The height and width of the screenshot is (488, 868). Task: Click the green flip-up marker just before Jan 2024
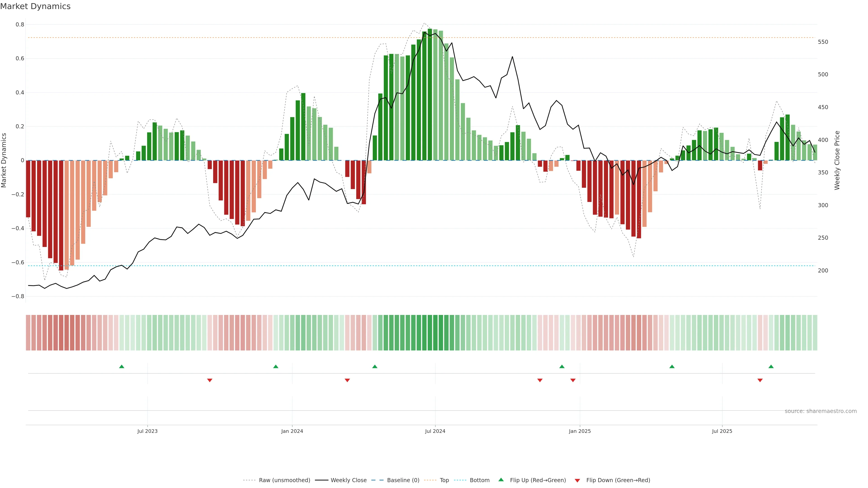pyautogui.click(x=276, y=366)
